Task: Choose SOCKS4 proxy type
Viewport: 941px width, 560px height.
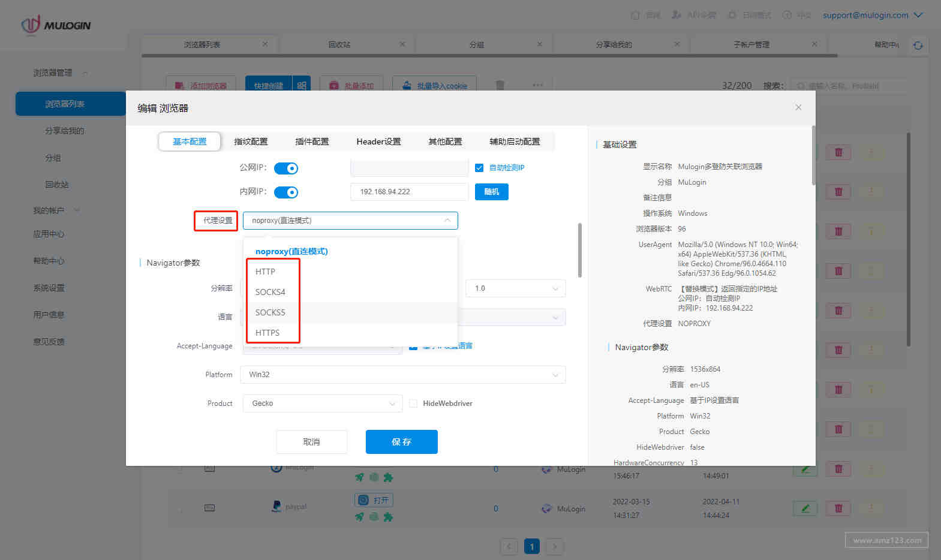Action: tap(270, 292)
